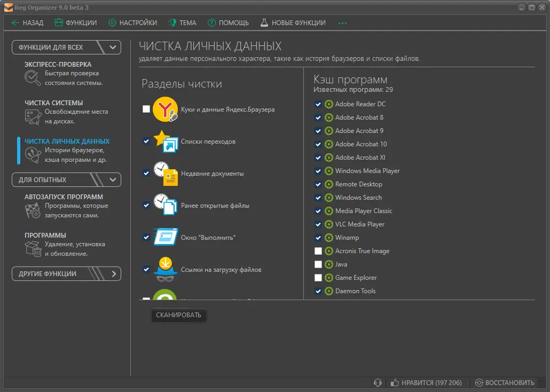550x392 pixels.
Task: Open the Чистка системы section title
Action: click(54, 103)
